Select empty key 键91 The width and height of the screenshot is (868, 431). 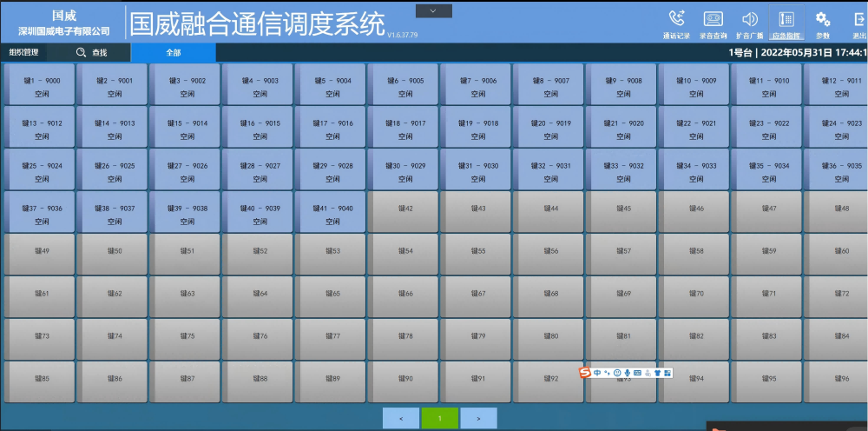(476, 383)
